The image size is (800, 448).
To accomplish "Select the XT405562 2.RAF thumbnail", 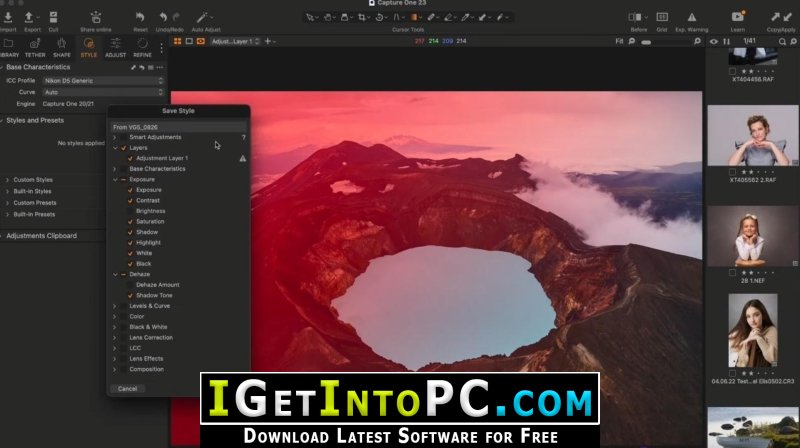I will point(753,135).
